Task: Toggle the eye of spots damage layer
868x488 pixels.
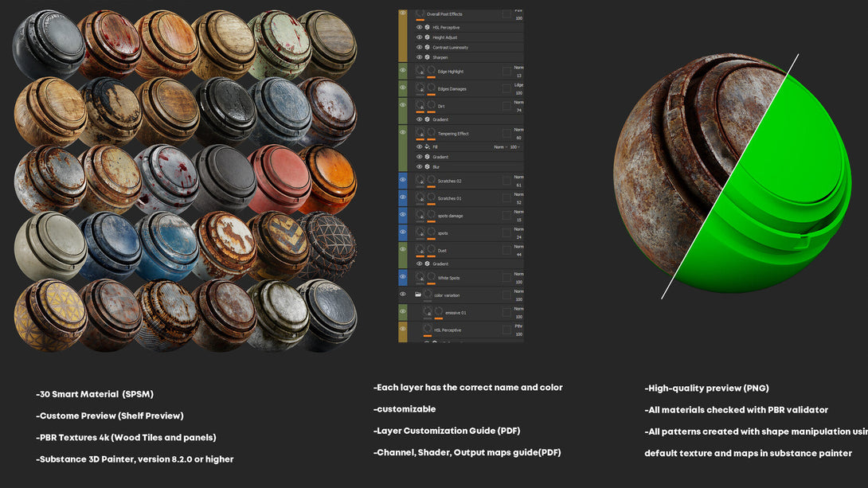Action: (403, 214)
